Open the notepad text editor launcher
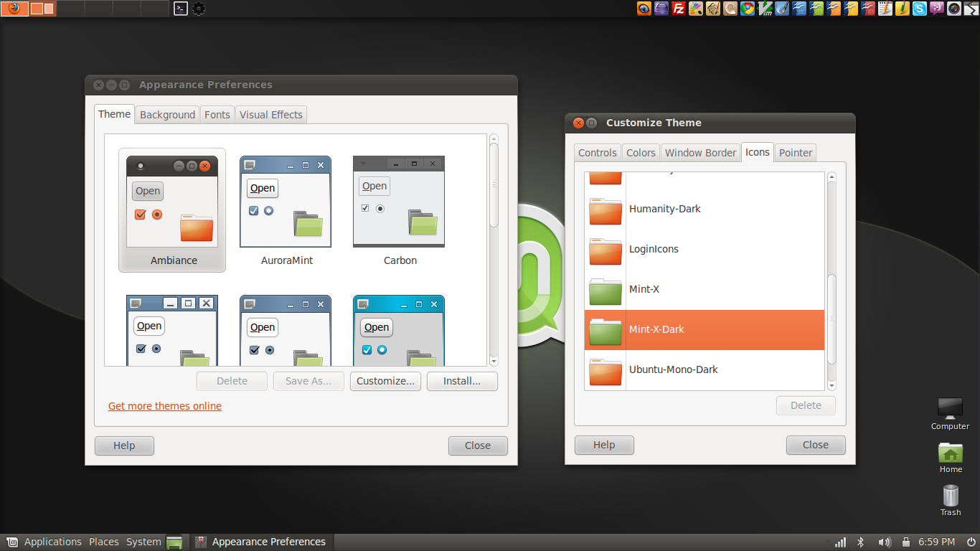The image size is (980, 551). [885, 9]
